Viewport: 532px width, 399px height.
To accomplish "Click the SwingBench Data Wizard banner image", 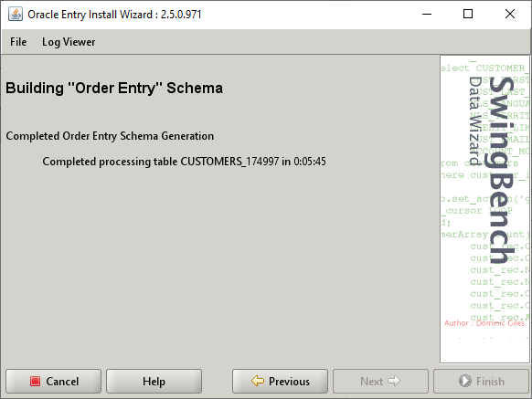I will [484, 209].
